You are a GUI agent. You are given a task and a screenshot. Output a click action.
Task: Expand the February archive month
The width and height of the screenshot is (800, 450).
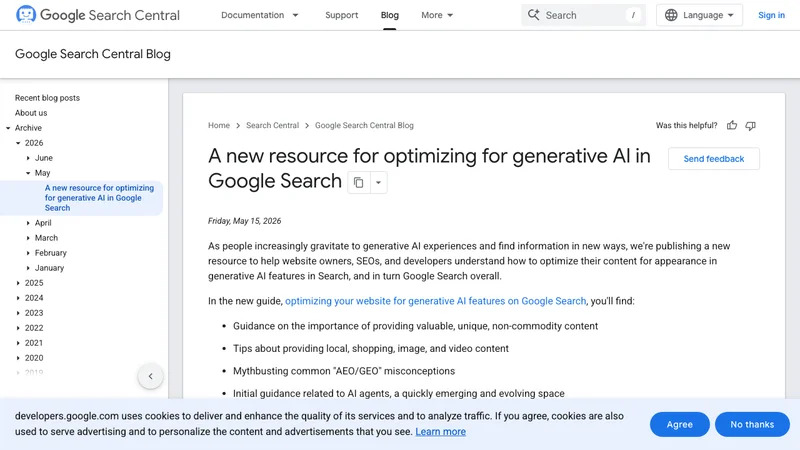tap(28, 253)
